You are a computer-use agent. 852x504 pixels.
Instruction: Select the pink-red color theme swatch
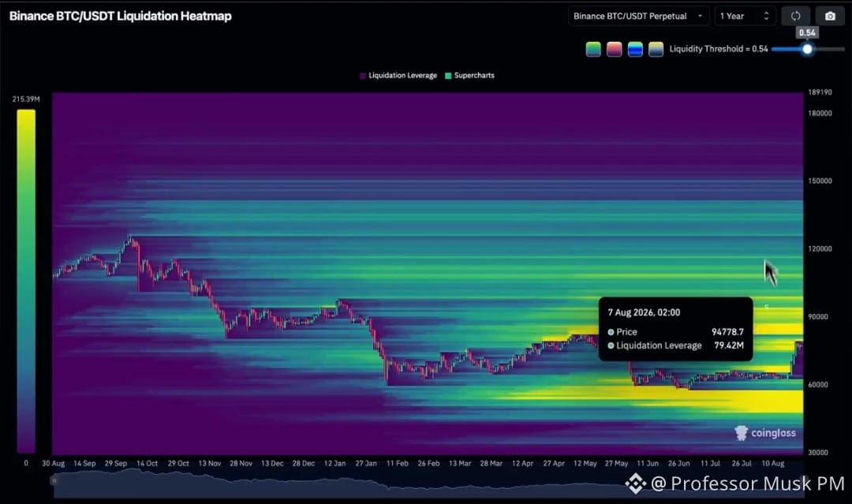[614, 49]
